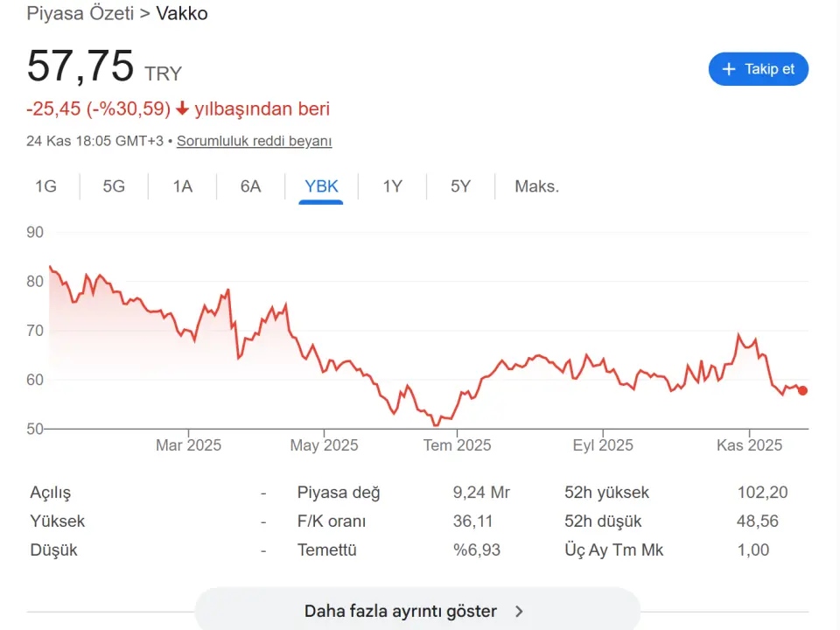Screen dimensions: 840x630
Task: Go back to Piyasa Özeti breadcrumb
Action: (x=80, y=14)
